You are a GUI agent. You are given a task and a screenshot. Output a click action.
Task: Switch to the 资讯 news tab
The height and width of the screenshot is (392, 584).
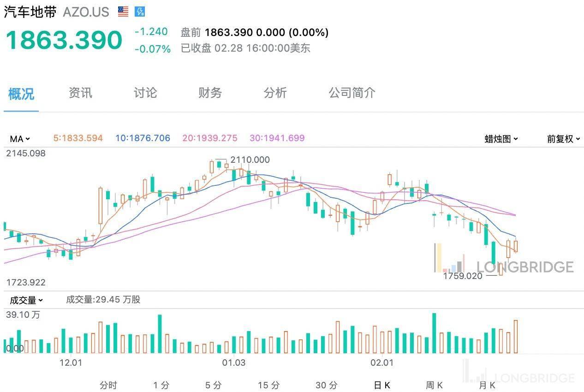[80, 93]
